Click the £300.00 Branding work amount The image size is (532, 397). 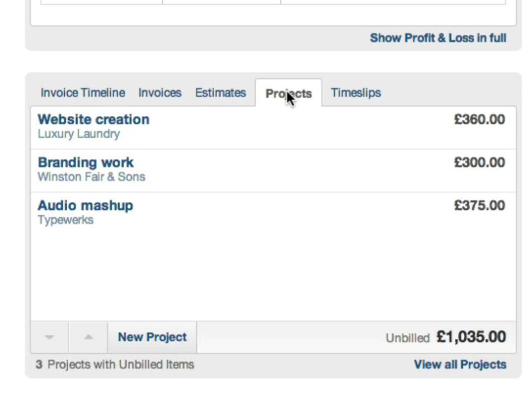coord(479,163)
